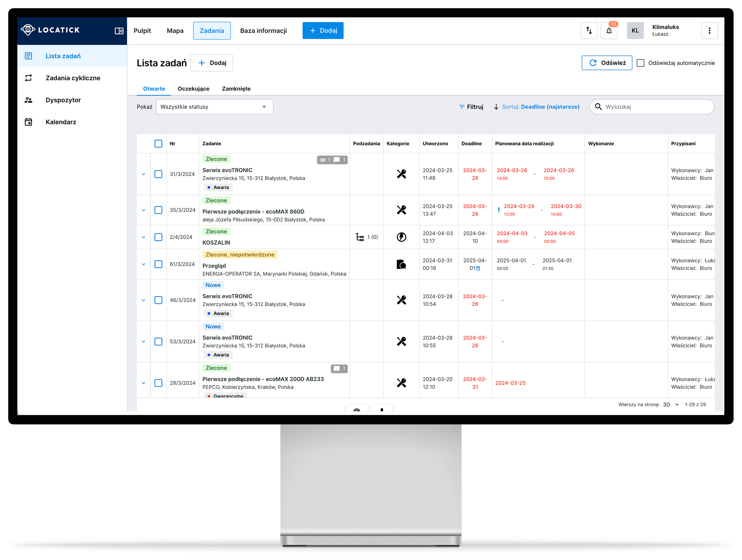Click the lightning category icon for KOSZALIN
Screen dimensions: 742x560
pyautogui.click(x=401, y=237)
